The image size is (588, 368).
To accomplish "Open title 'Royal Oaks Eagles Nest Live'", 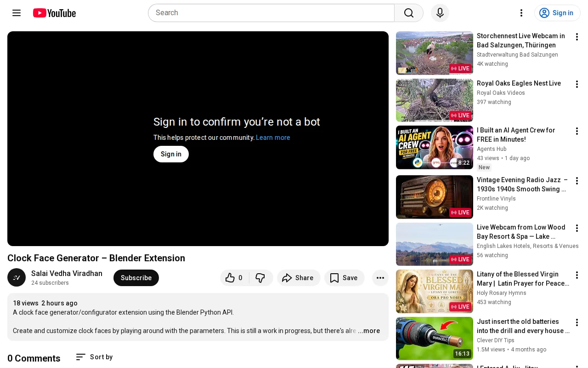I will pyautogui.click(x=519, y=83).
